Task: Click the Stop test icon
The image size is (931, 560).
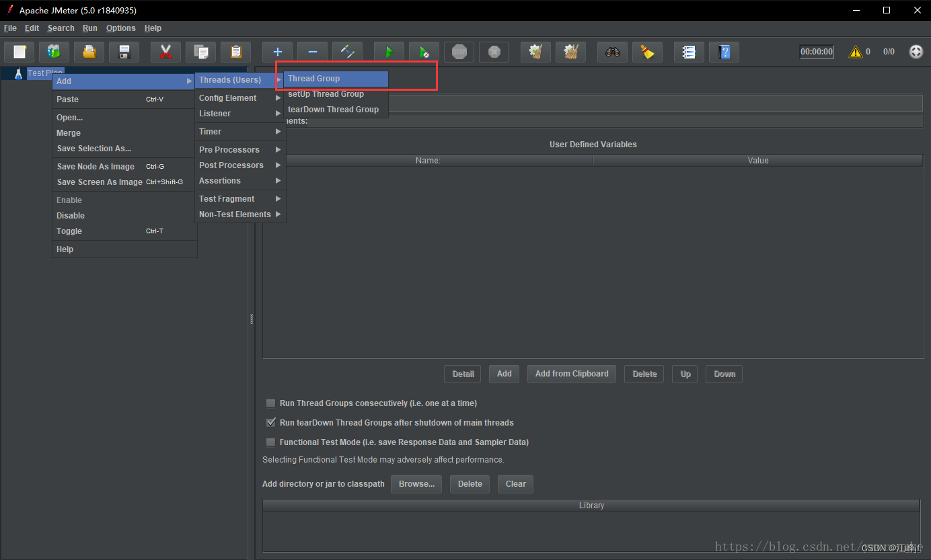Action: tap(459, 52)
